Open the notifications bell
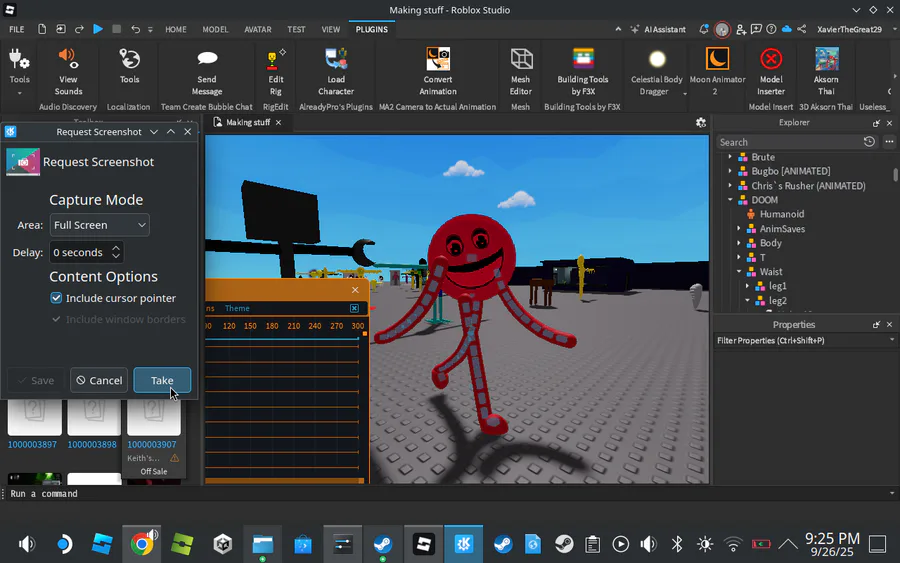This screenshot has width=900, height=563. click(x=704, y=29)
